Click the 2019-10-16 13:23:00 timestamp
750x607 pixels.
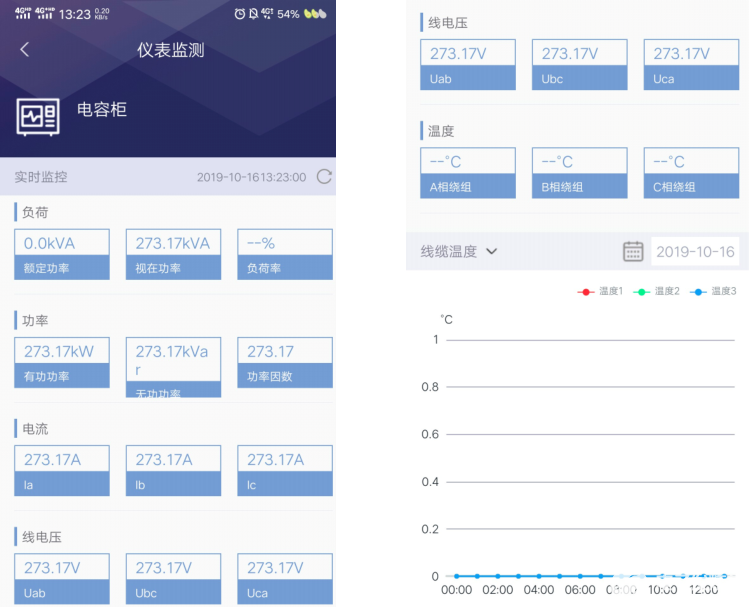pyautogui.click(x=252, y=177)
